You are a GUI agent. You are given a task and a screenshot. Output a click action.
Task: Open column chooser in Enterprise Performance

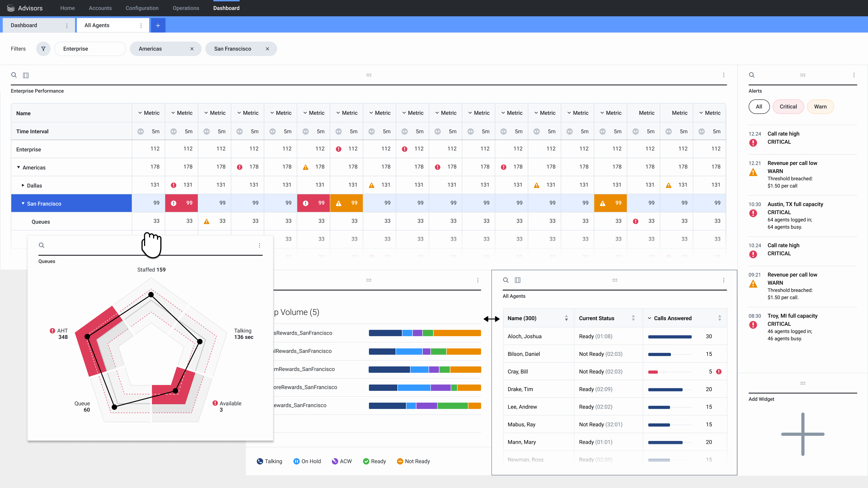pyautogui.click(x=26, y=75)
